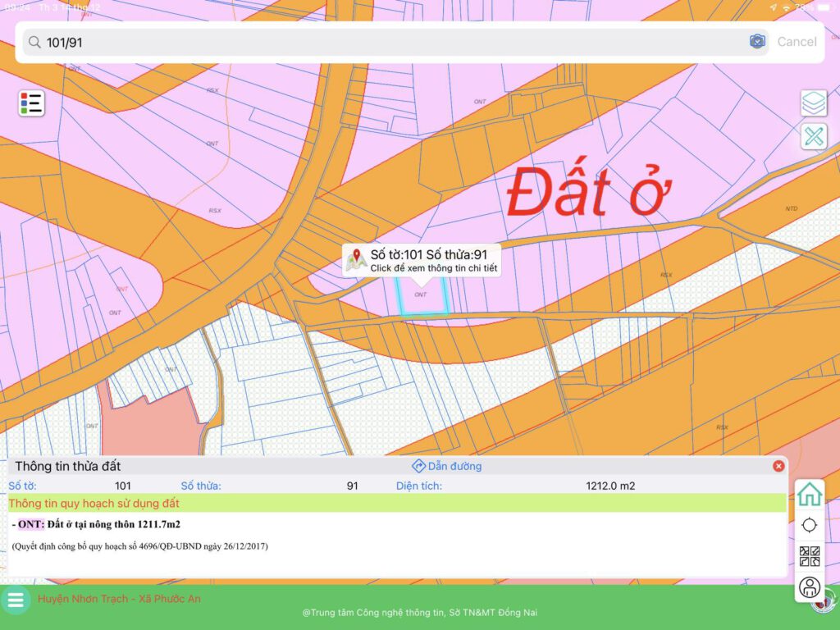
Task: Locate my position with crosshair icon
Action: point(810,525)
